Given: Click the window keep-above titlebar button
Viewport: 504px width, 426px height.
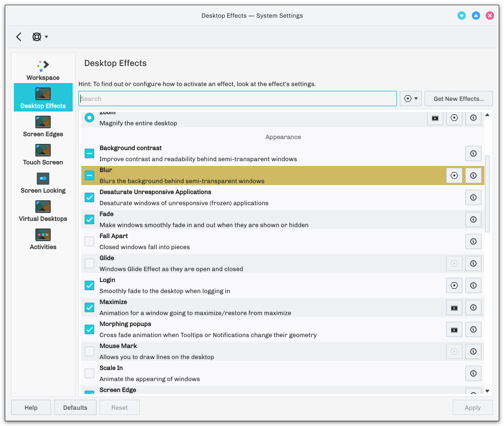Looking at the screenshot, I should tap(476, 15).
